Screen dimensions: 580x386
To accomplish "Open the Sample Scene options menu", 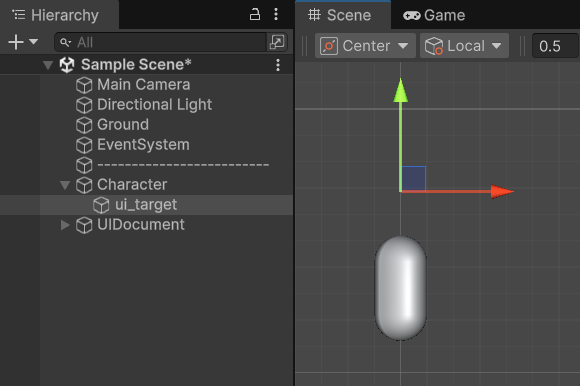I will 278,65.
